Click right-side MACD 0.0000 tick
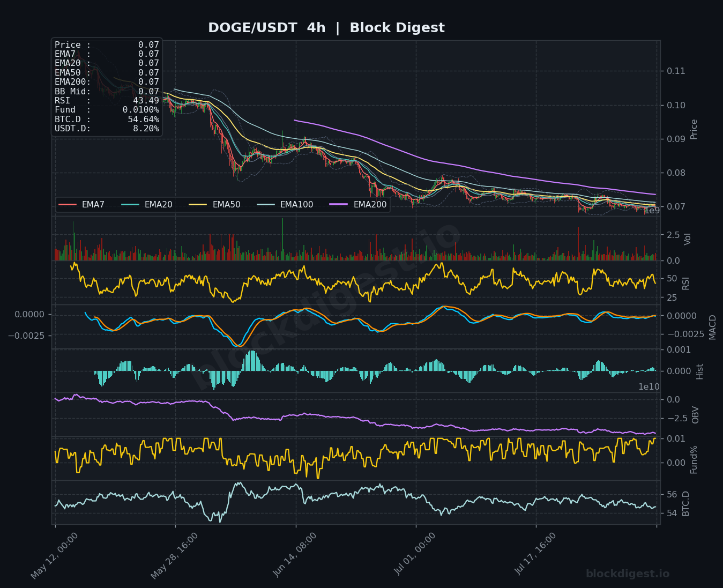Image resolution: width=723 pixels, height=588 pixels. tap(682, 316)
